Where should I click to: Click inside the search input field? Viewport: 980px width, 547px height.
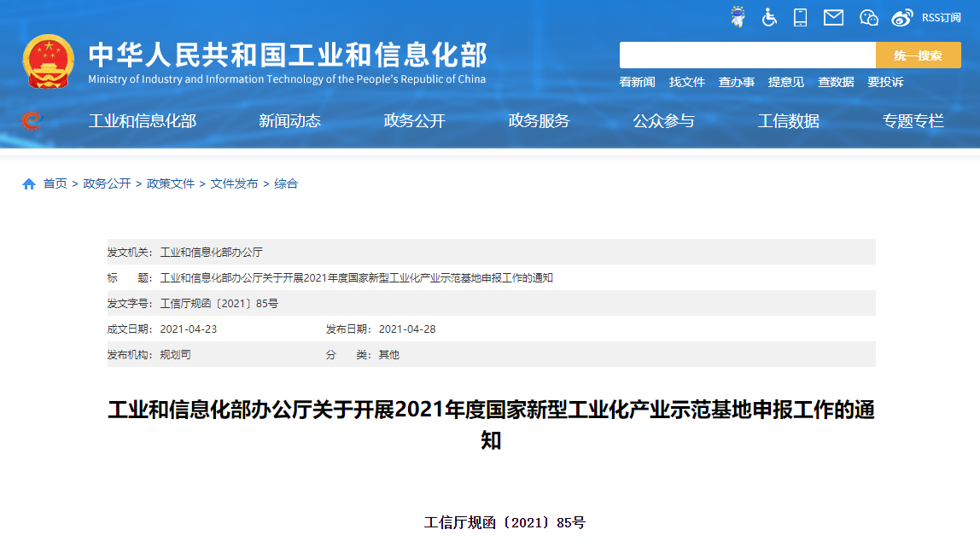click(747, 55)
